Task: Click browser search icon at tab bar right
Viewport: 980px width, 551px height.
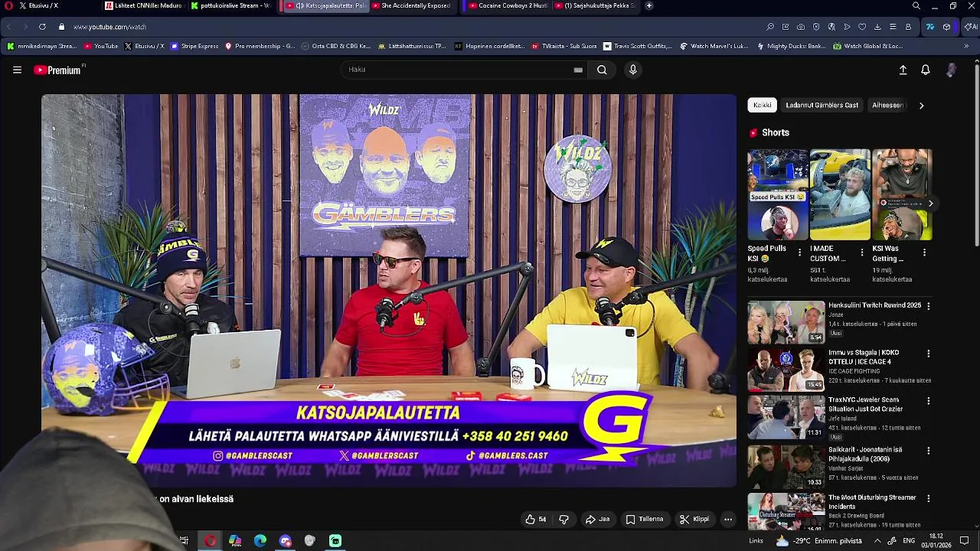Action: point(916,5)
